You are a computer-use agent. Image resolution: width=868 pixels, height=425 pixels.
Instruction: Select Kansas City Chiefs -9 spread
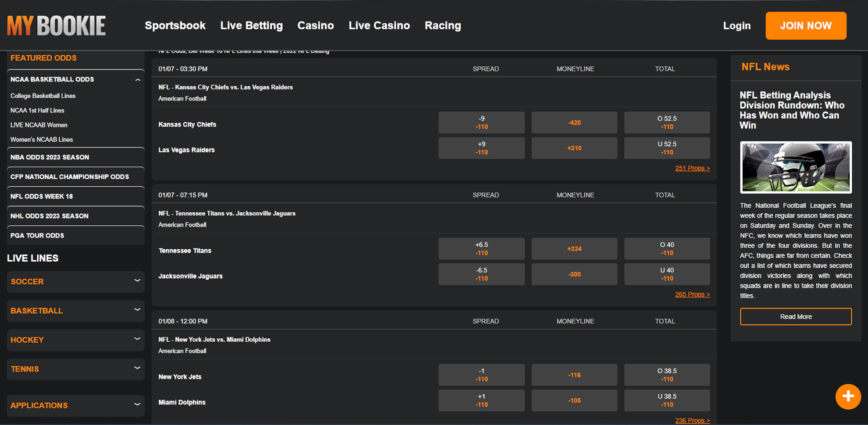pyautogui.click(x=481, y=122)
